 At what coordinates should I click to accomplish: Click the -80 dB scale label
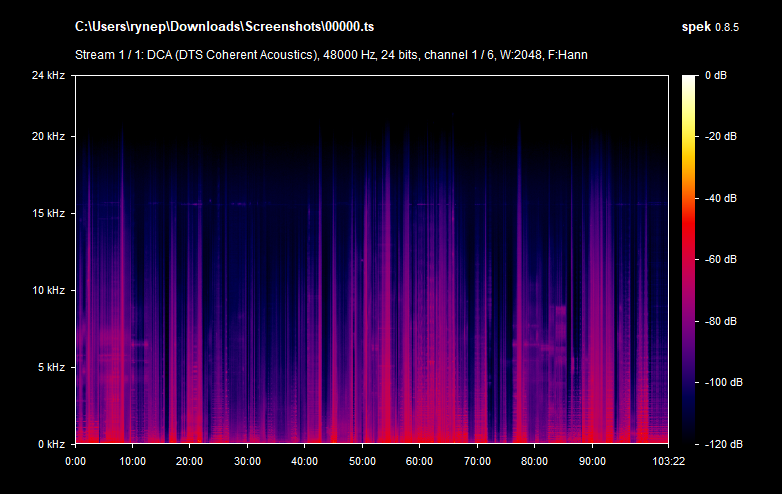722,321
